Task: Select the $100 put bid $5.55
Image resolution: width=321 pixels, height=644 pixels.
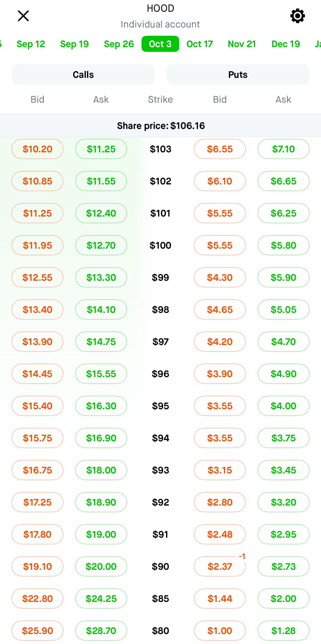Action: (220, 245)
